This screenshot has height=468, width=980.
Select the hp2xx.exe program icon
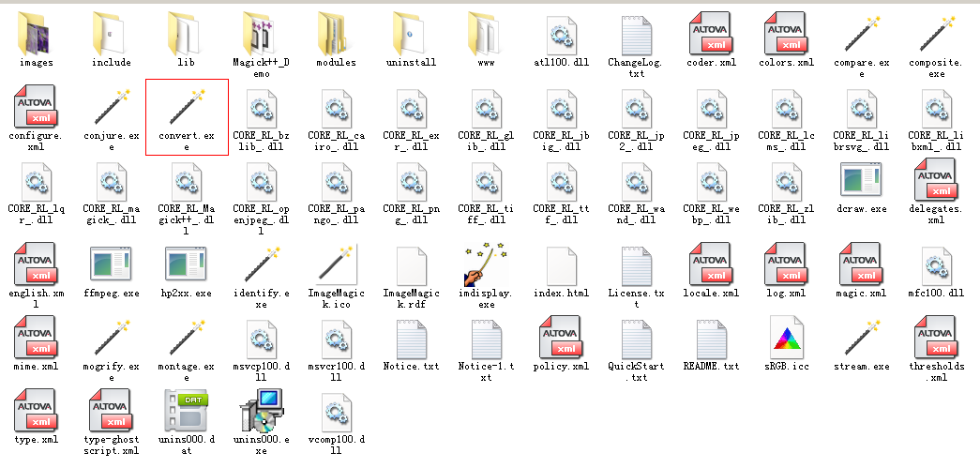point(187,263)
